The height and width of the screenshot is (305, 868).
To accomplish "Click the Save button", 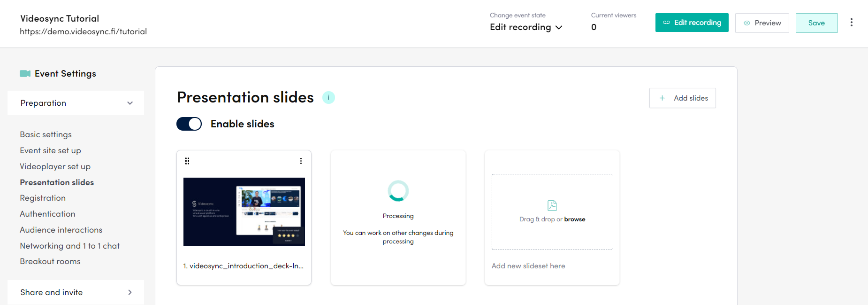I will point(816,23).
